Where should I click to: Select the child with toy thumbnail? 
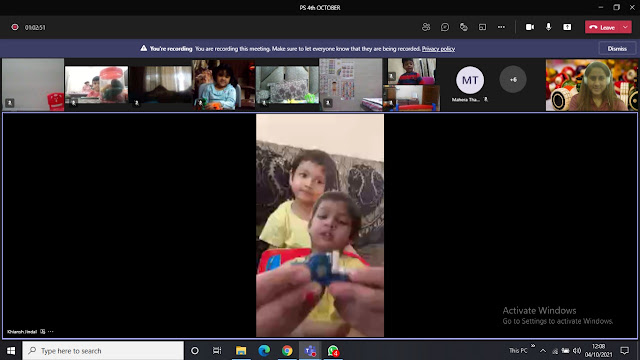96,85
